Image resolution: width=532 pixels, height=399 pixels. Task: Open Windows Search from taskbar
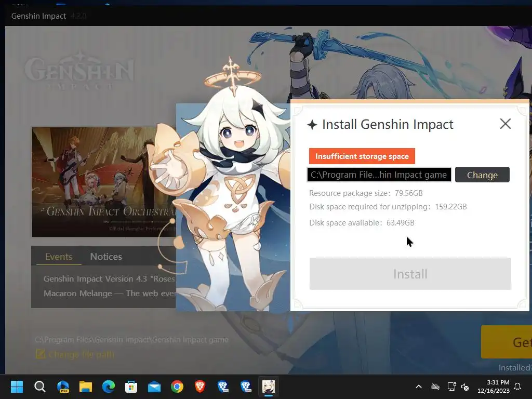[39, 387]
